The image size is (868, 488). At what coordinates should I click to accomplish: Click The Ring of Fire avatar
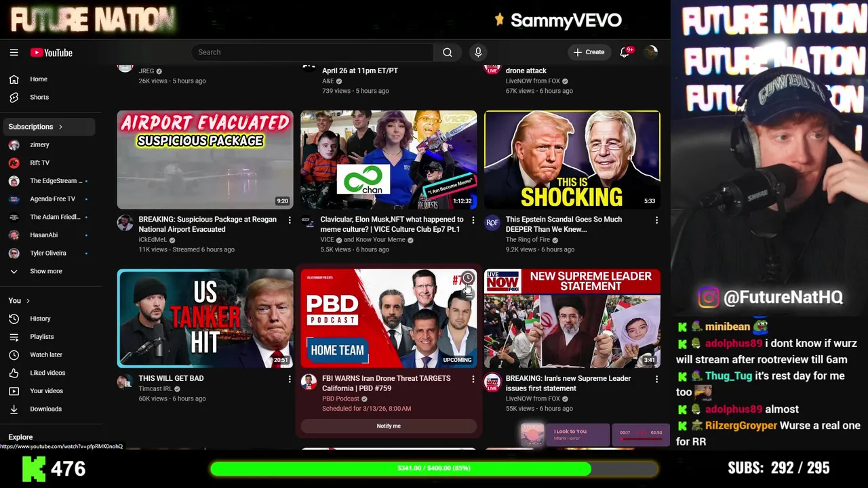tap(492, 222)
